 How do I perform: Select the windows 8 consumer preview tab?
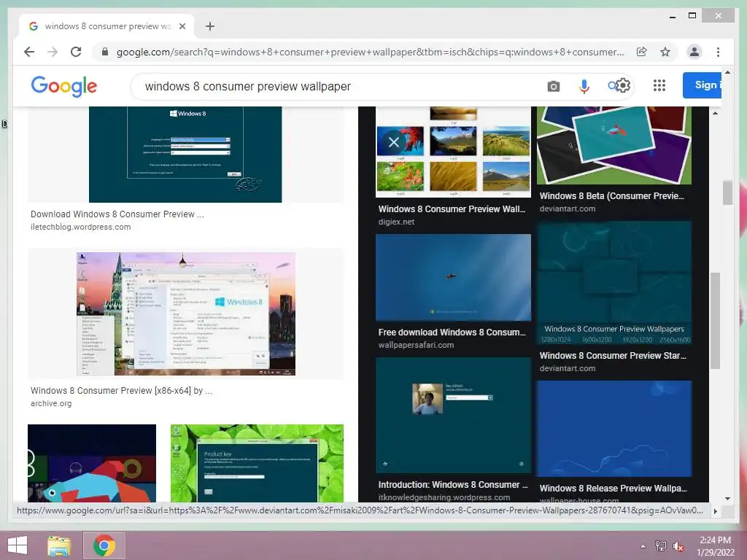click(x=107, y=26)
